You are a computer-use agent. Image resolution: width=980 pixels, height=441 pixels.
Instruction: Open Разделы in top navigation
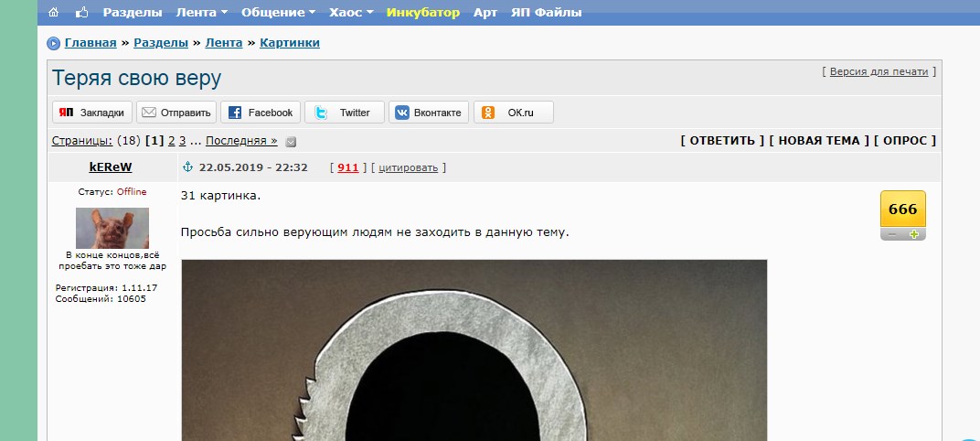[133, 13]
